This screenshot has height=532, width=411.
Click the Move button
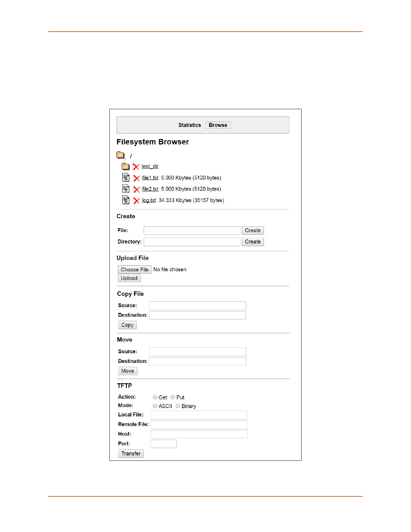pyautogui.click(x=128, y=371)
